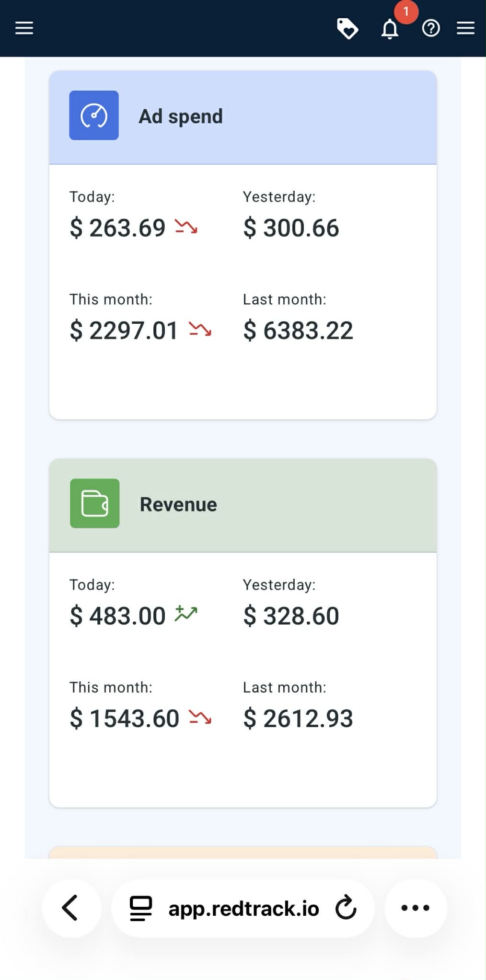Click the Ad spend speedometer icon

pyautogui.click(x=94, y=115)
